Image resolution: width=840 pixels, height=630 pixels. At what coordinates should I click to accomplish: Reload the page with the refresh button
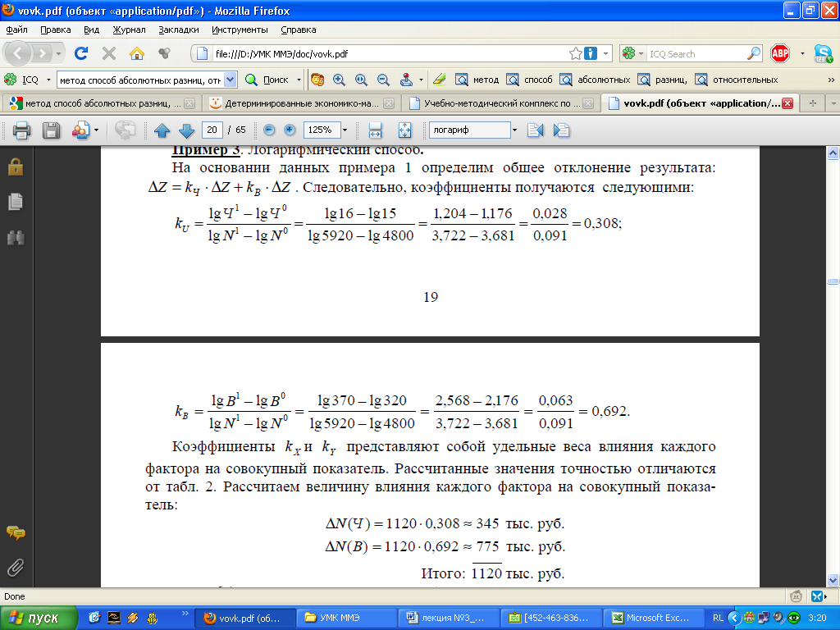(80, 53)
